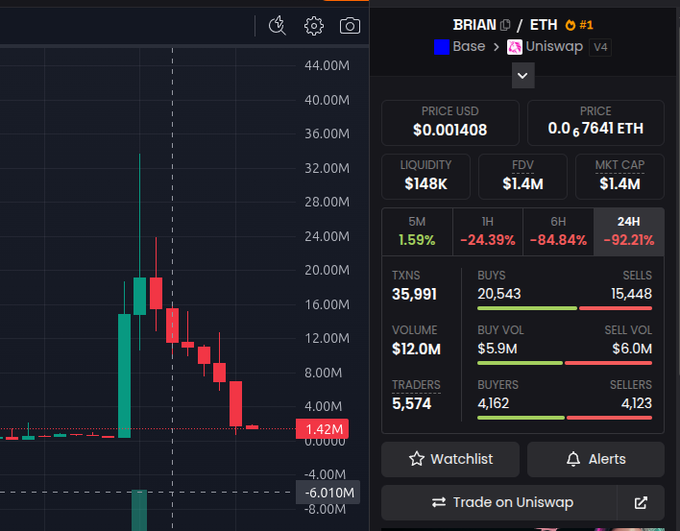The image size is (680, 531).
Task: Click the trending flame #1 badge
Action: click(579, 25)
